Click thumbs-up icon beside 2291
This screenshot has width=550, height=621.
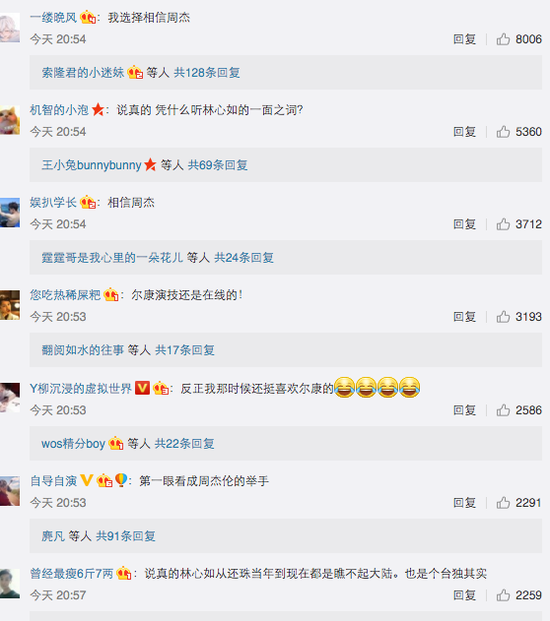(x=503, y=503)
